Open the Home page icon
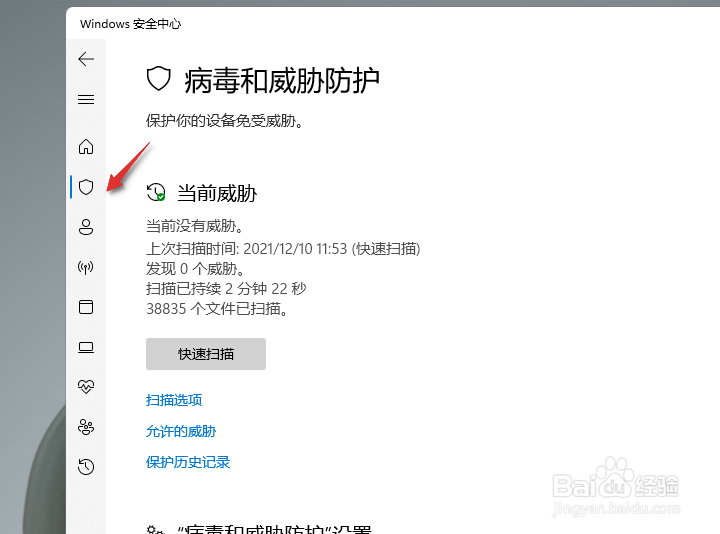The height and width of the screenshot is (534, 720). [86, 147]
